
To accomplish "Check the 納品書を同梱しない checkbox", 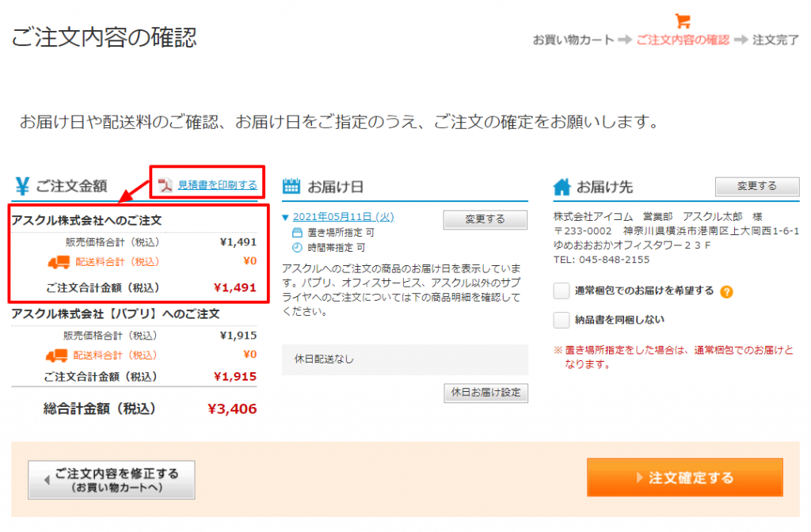I will tap(562, 320).
